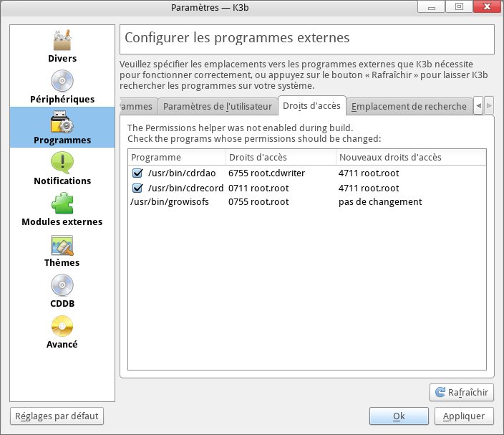The width and height of the screenshot is (504, 435).
Task: Minimize the Paramètres K3b window
Action: pyautogui.click(x=432, y=6)
